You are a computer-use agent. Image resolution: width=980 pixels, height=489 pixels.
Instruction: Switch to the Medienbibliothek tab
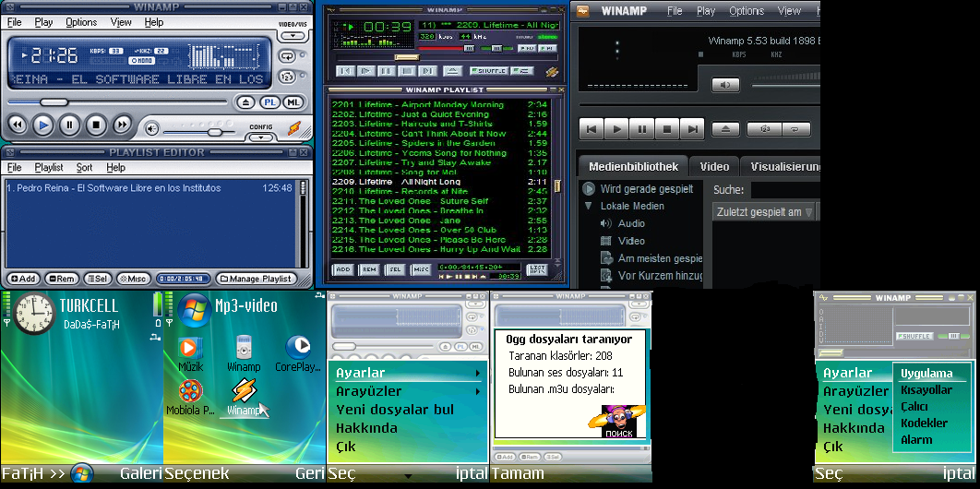pyautogui.click(x=633, y=167)
